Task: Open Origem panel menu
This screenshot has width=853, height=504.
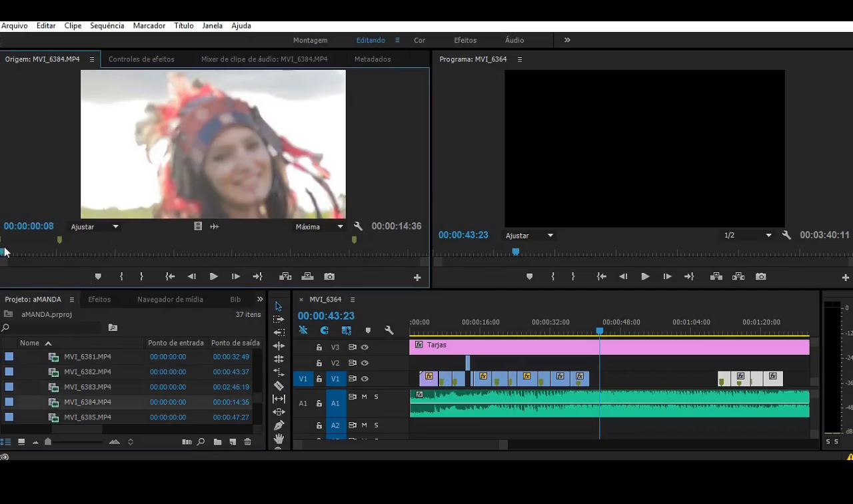Action: pos(92,59)
